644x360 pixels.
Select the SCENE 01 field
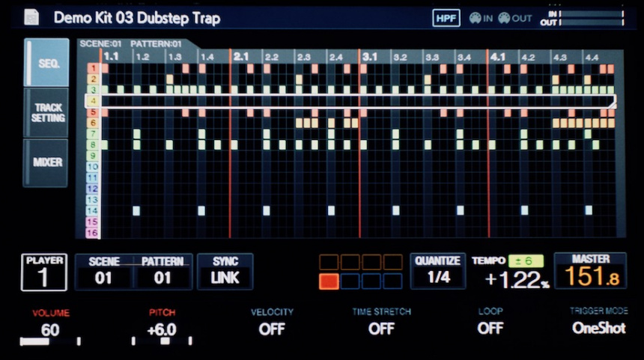point(104,272)
